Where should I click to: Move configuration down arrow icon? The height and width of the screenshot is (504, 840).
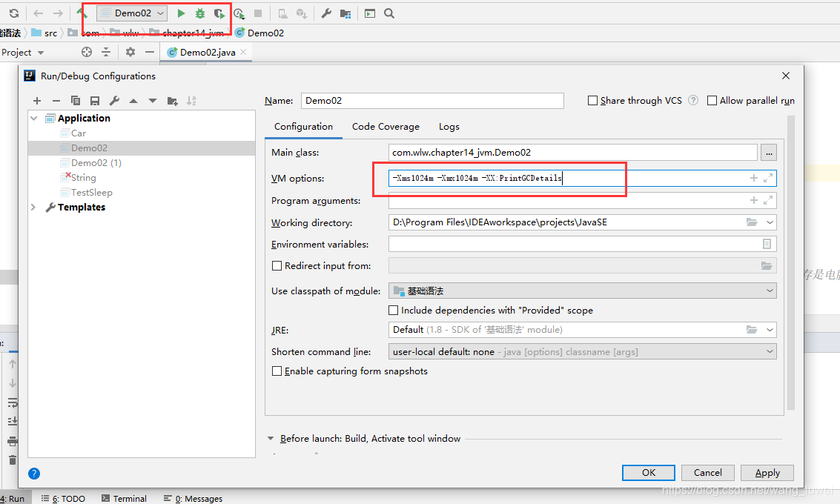click(x=153, y=101)
